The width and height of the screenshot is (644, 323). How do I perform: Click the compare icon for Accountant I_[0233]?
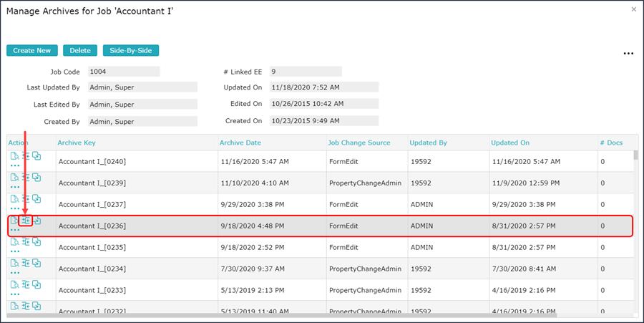(x=26, y=284)
